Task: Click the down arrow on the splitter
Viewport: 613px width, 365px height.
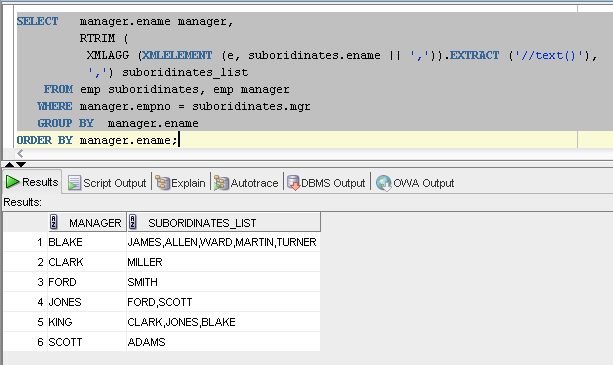Action: coord(21,165)
